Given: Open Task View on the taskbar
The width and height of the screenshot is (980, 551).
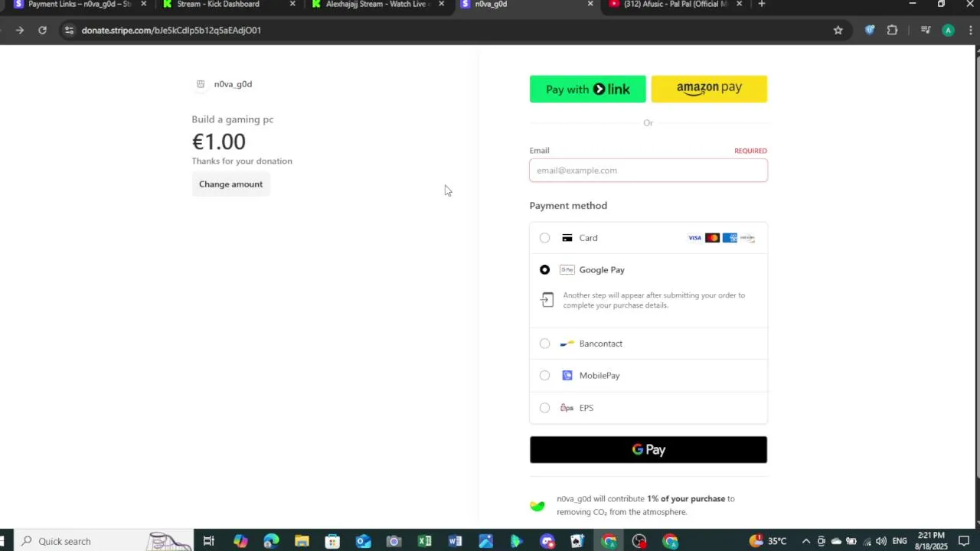Looking at the screenshot, I should tap(208, 541).
